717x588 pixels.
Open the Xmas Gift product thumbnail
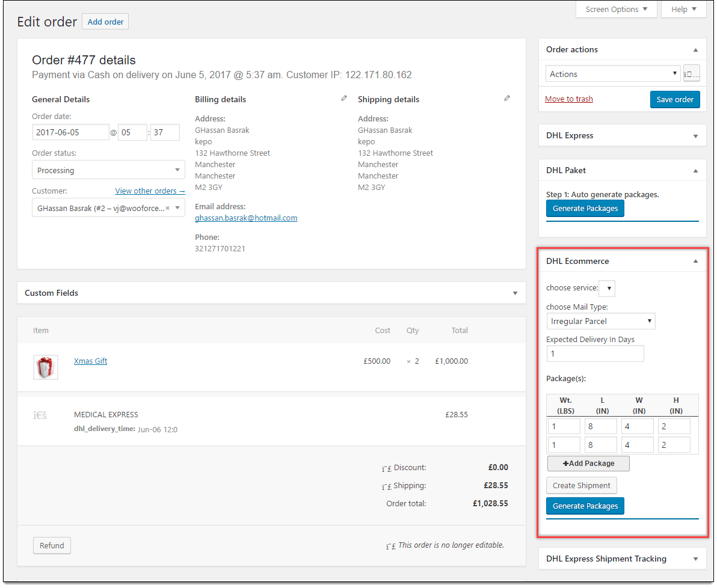(45, 366)
